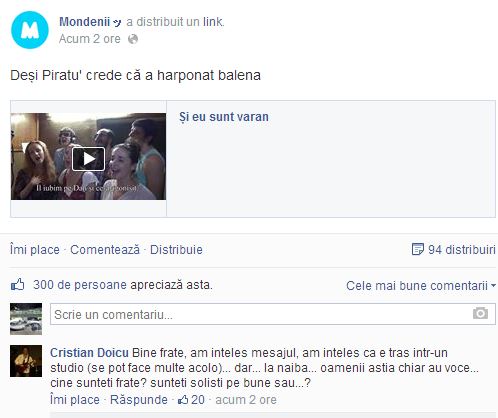Click the thumbs-up icon showing 20 likes

coord(183,399)
